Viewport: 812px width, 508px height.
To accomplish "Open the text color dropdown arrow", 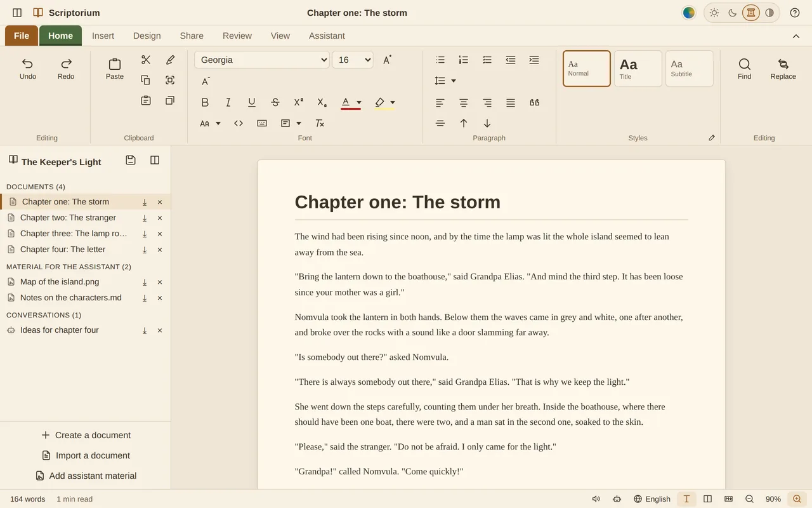I will (359, 102).
